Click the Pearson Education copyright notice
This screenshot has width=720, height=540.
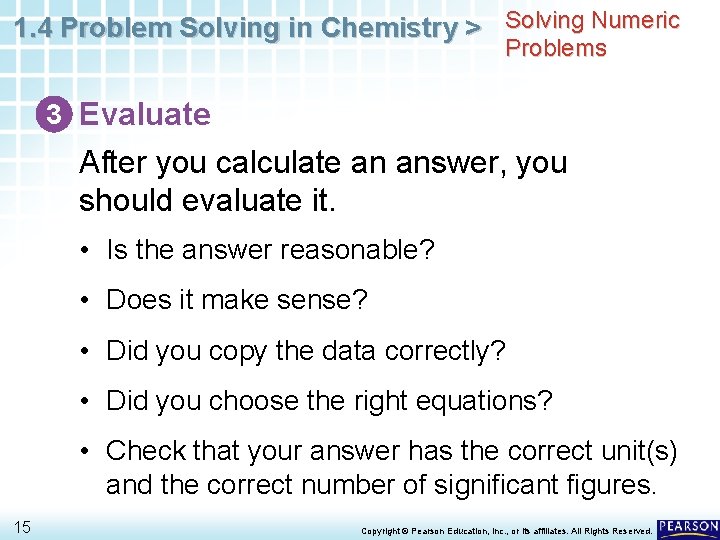tap(506, 529)
